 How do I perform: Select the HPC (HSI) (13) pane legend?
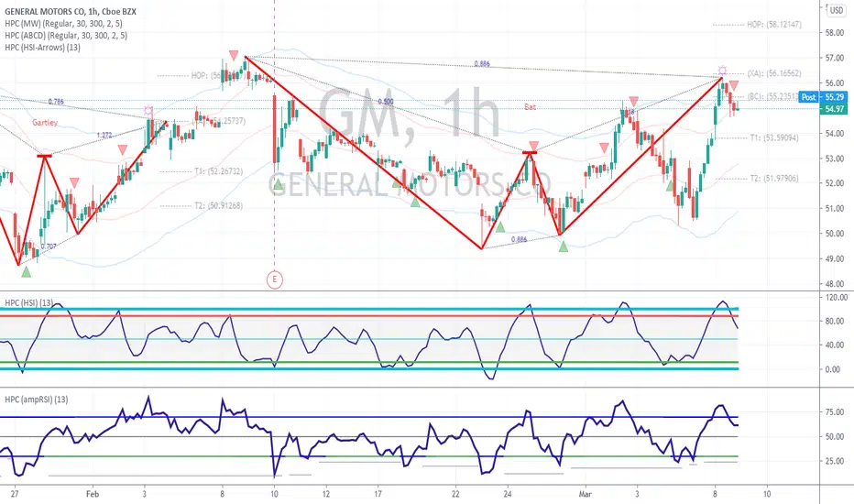click(29, 303)
